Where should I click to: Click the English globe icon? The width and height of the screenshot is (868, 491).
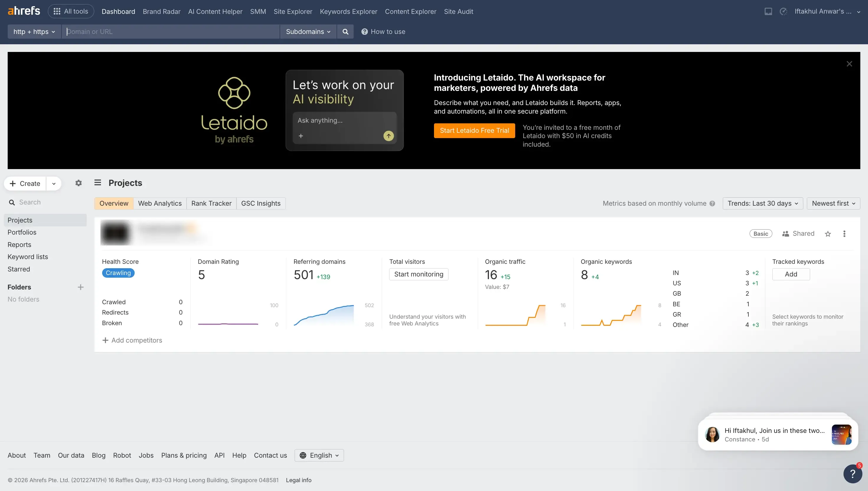tap(303, 455)
